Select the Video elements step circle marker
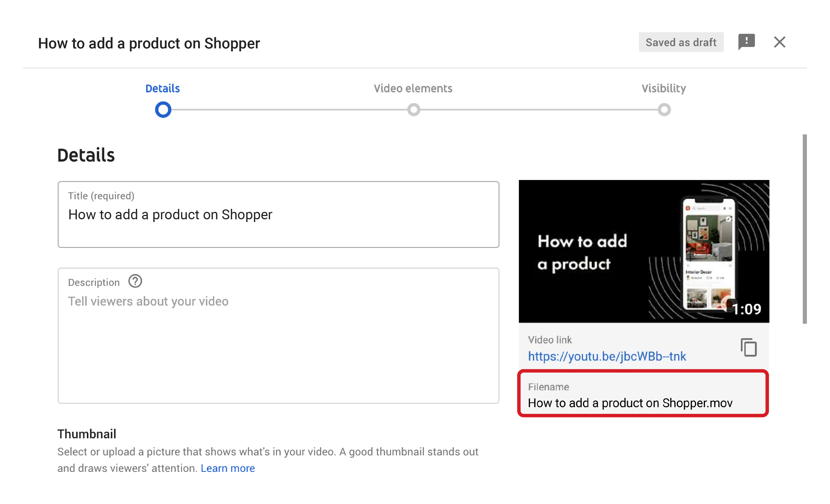 point(414,110)
